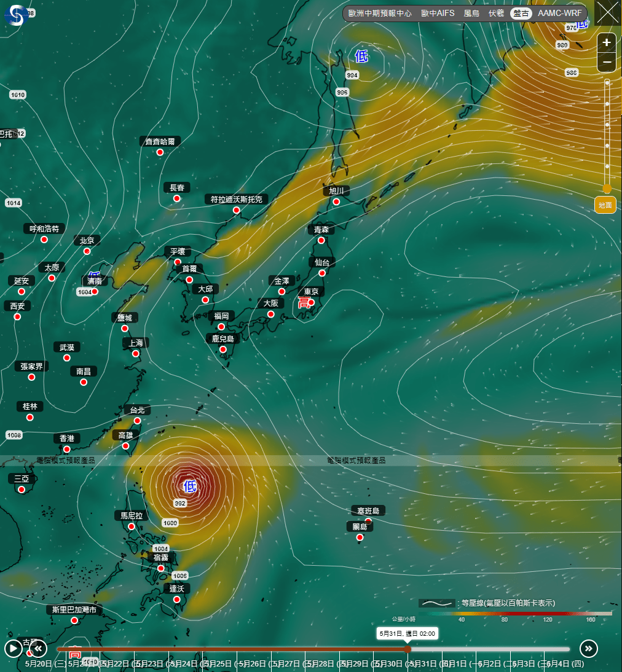
Task: Click the 首爾 city marker dot
Action: [189, 279]
